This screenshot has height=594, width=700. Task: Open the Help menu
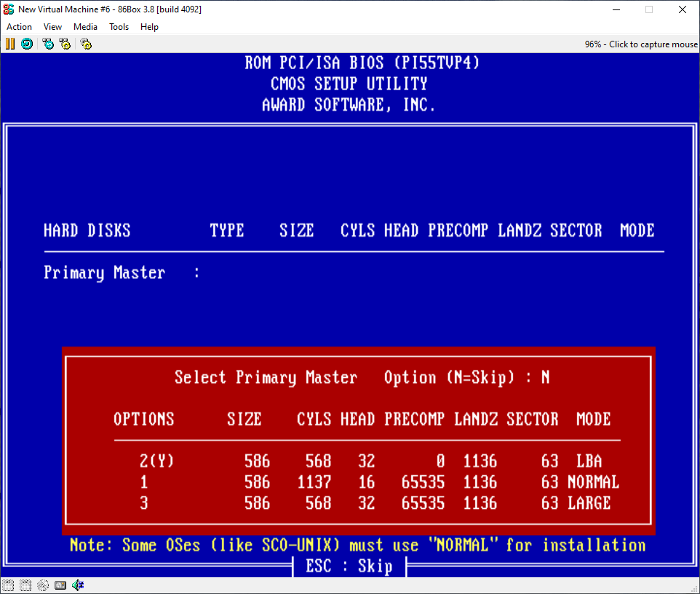tap(149, 27)
